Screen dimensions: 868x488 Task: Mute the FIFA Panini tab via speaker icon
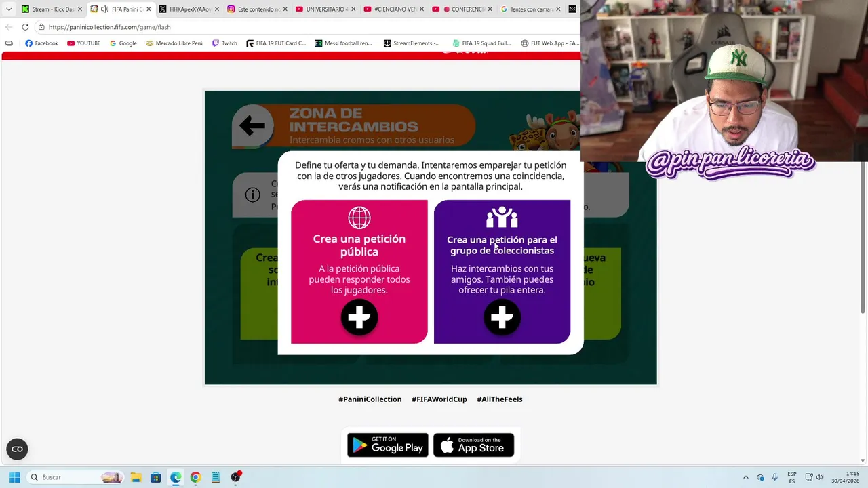pos(104,9)
